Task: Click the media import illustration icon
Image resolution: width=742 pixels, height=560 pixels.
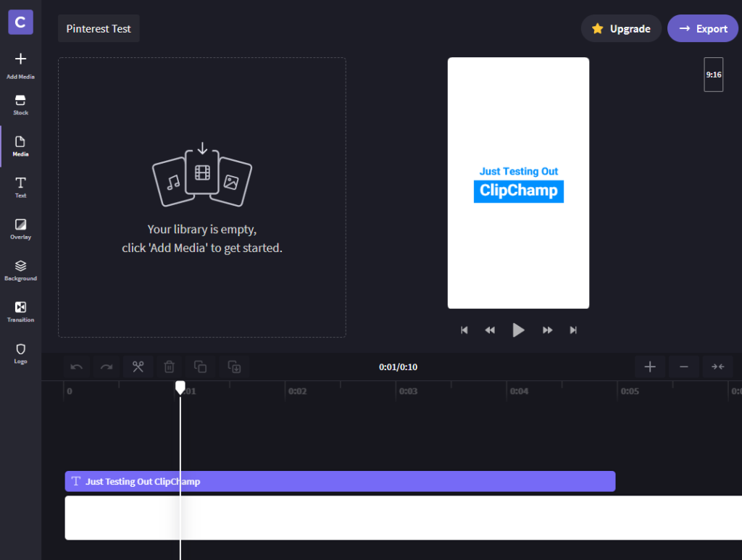Action: (x=202, y=175)
